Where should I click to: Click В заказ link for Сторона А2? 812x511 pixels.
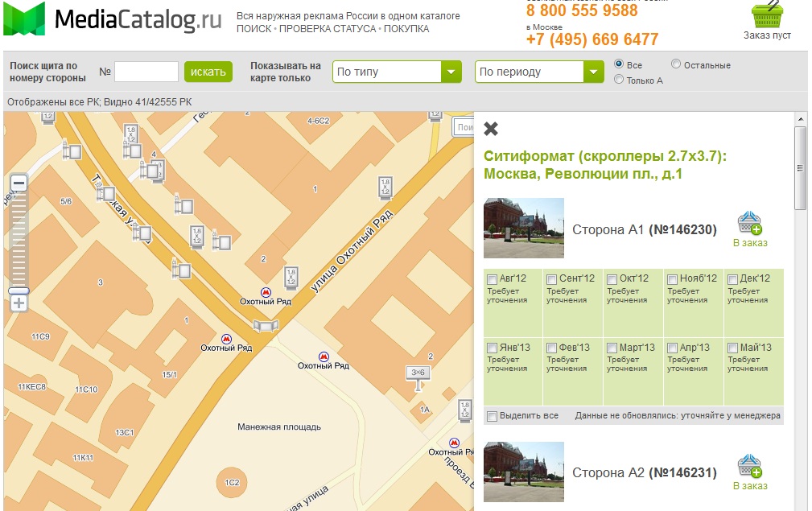pyautogui.click(x=750, y=485)
